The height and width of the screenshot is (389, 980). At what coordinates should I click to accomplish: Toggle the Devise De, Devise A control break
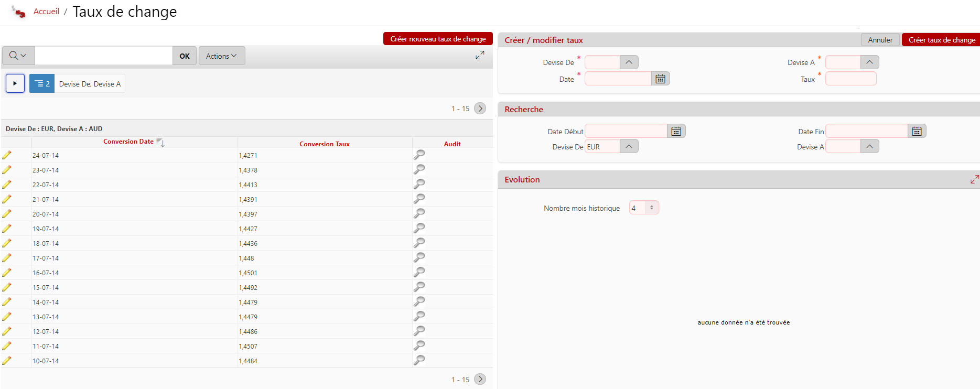click(42, 84)
